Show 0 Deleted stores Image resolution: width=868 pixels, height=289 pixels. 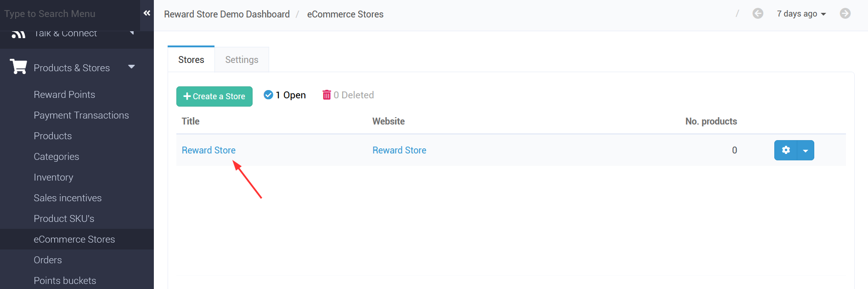(x=354, y=95)
